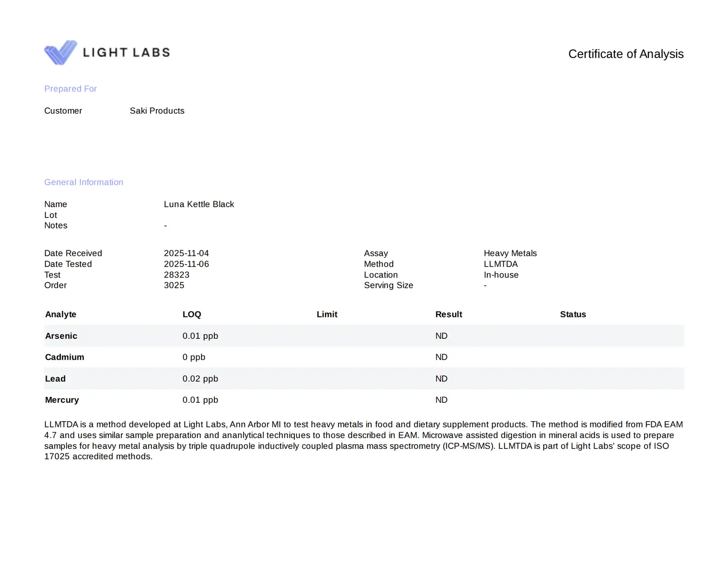Click the Saki Products customer name
728x582 pixels.
(x=157, y=111)
